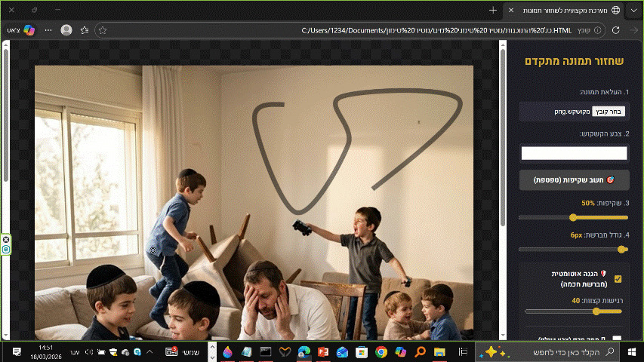The image size is (644, 362).
Task: Launch Google Chrome from the taskbar
Action: click(381, 352)
